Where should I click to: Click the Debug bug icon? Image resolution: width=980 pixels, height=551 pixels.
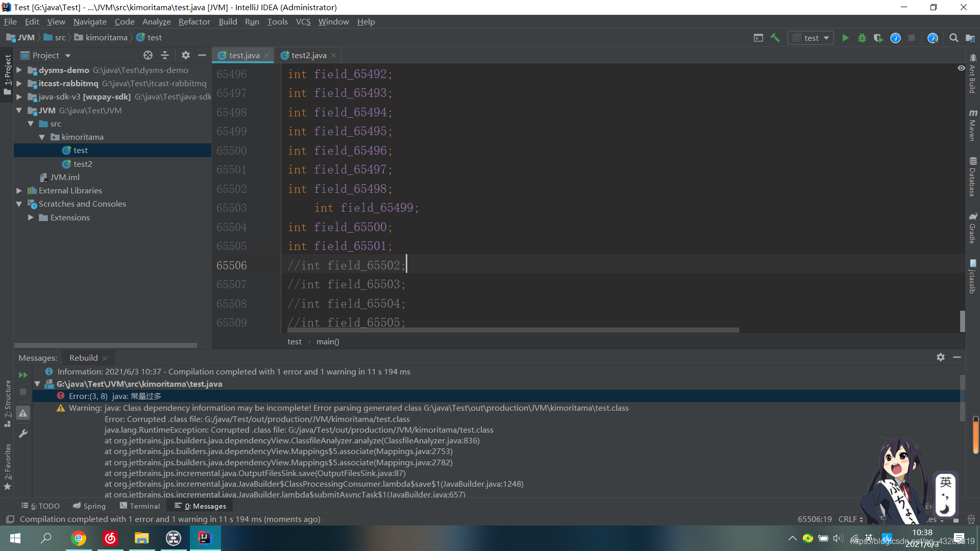pos(862,38)
